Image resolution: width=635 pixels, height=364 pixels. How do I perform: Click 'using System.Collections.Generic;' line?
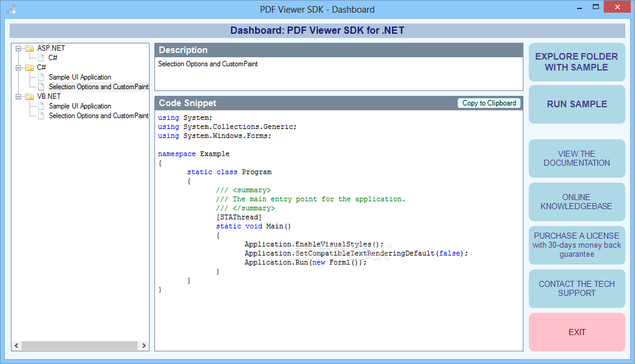(x=227, y=127)
